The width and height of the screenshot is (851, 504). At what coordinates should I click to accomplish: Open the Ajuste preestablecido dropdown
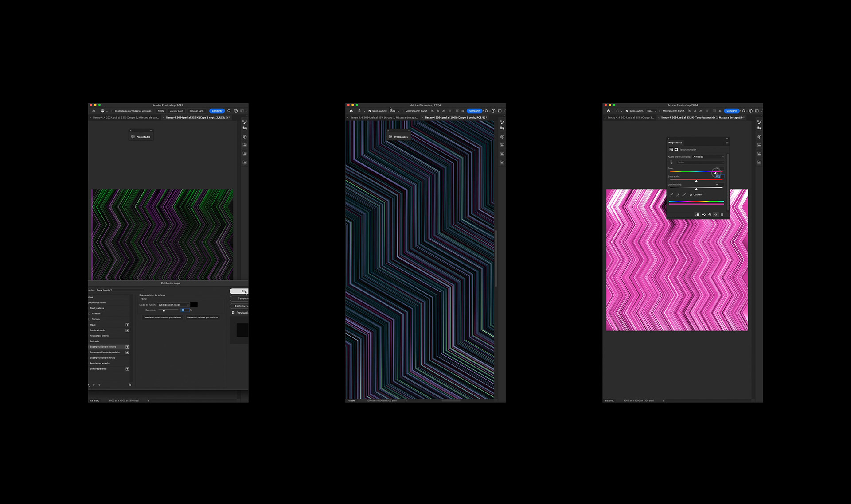(x=708, y=157)
